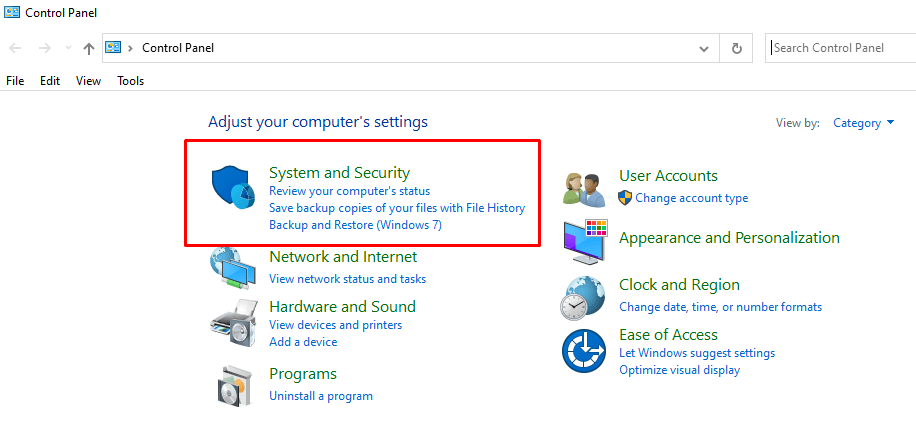The width and height of the screenshot is (916, 426).
Task: Open the recent locations dropdown arrow
Action: pyautogui.click(x=68, y=48)
